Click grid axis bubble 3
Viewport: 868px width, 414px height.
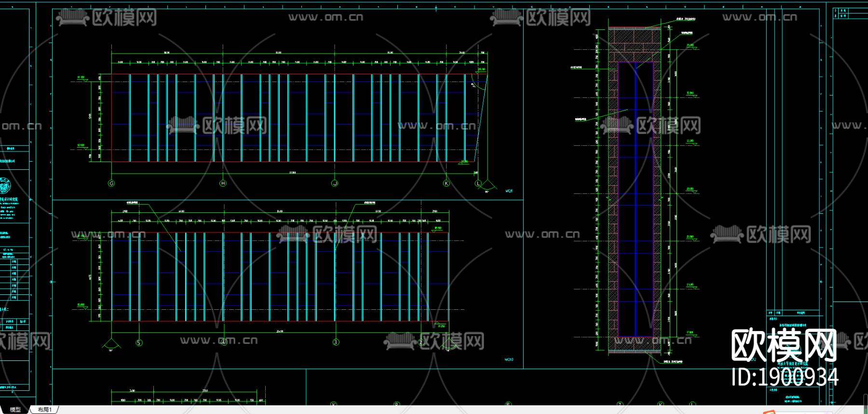pos(336,342)
